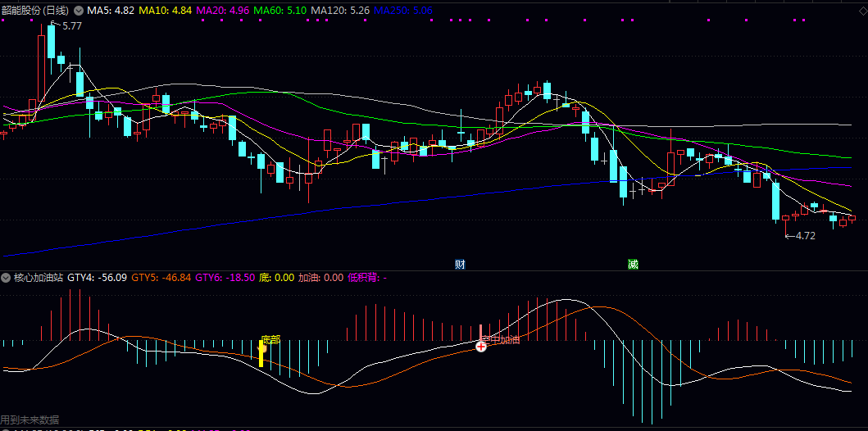Viewport: 868px width, 431px height.
Task: Click the 核心加油站 indicator name
Action: (39, 278)
